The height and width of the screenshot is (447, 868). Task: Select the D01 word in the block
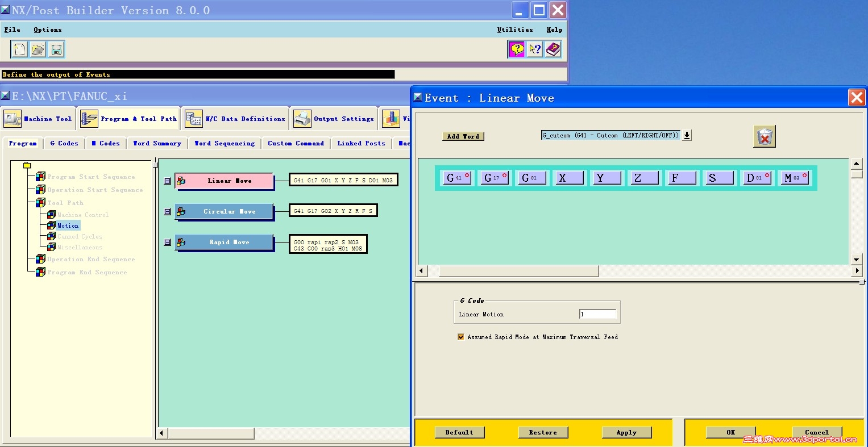(757, 178)
